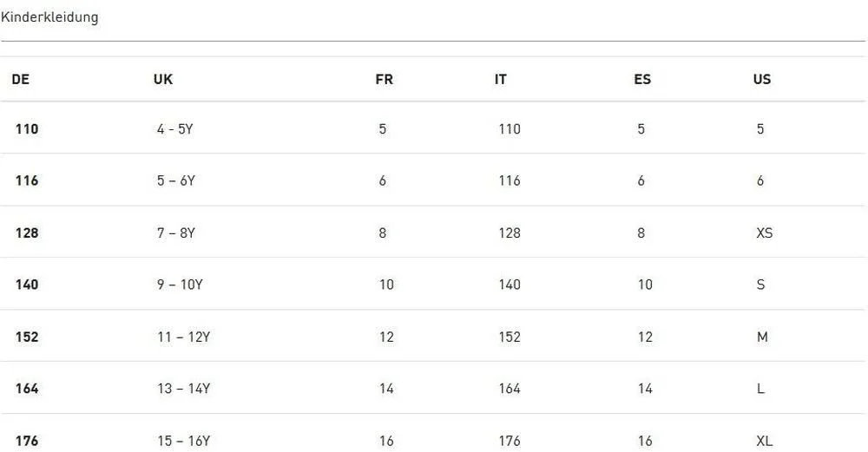Click the US column header
Image resolution: width=868 pixels, height=452 pixels.
coord(762,79)
